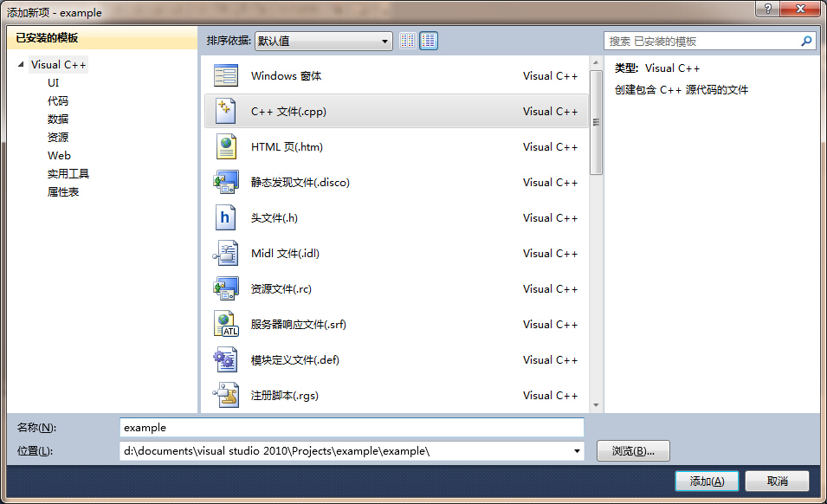Open the 排序依据 默认值 dropdown
Viewport: 827px width, 504px height.
point(323,41)
